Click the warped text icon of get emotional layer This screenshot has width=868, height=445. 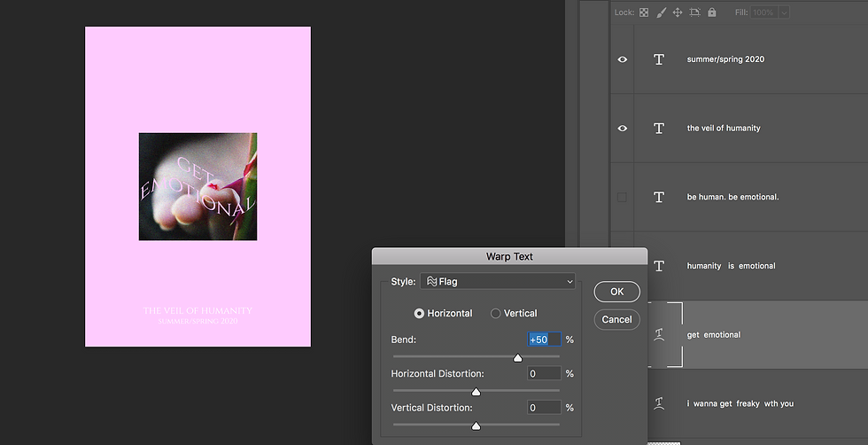(659, 335)
